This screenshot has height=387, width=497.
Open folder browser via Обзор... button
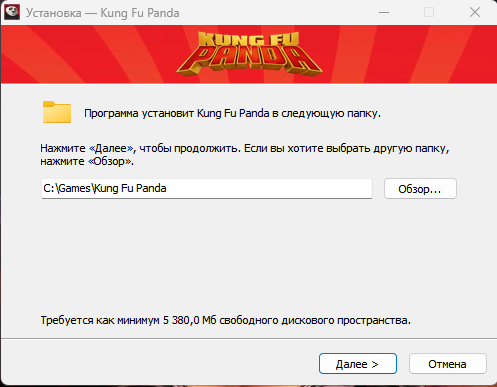click(x=420, y=189)
